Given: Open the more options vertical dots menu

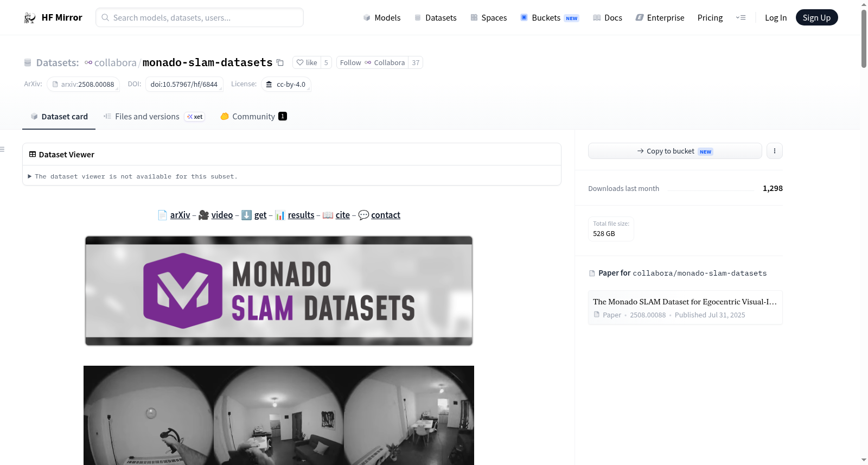Looking at the screenshot, I should [775, 151].
